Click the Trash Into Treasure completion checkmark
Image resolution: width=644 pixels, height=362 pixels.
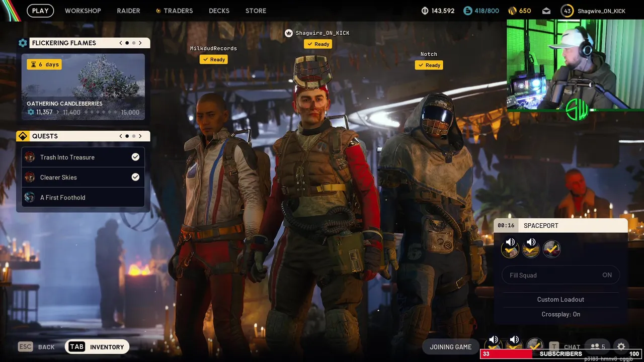coord(135,157)
